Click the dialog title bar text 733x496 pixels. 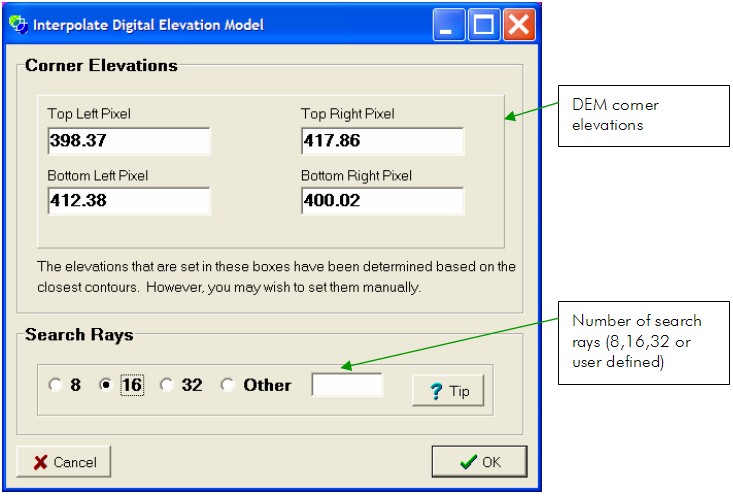[x=149, y=24]
